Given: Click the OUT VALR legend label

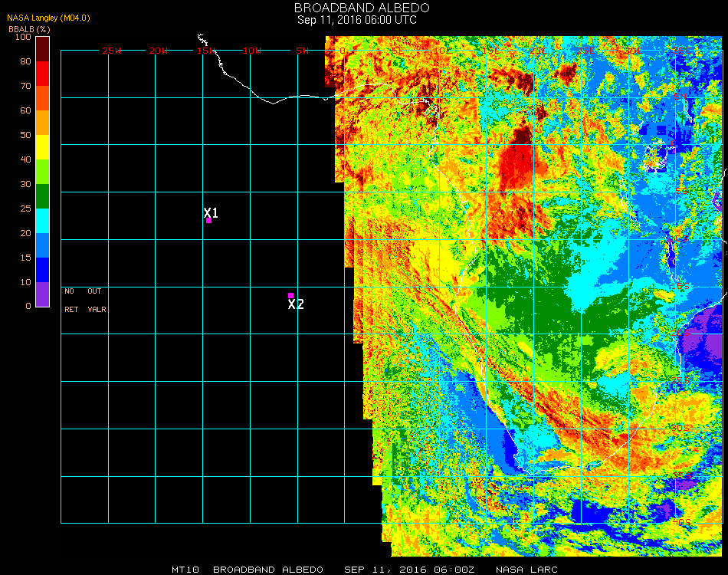Looking at the screenshot, I should (x=96, y=301).
